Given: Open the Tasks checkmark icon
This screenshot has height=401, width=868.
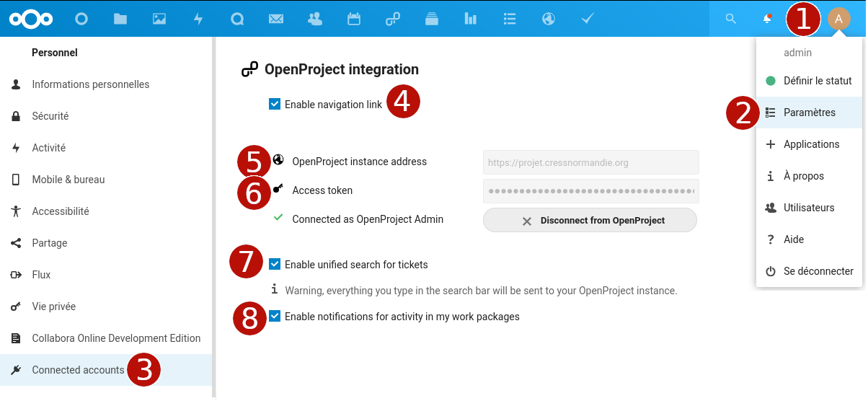Looking at the screenshot, I should [x=588, y=19].
